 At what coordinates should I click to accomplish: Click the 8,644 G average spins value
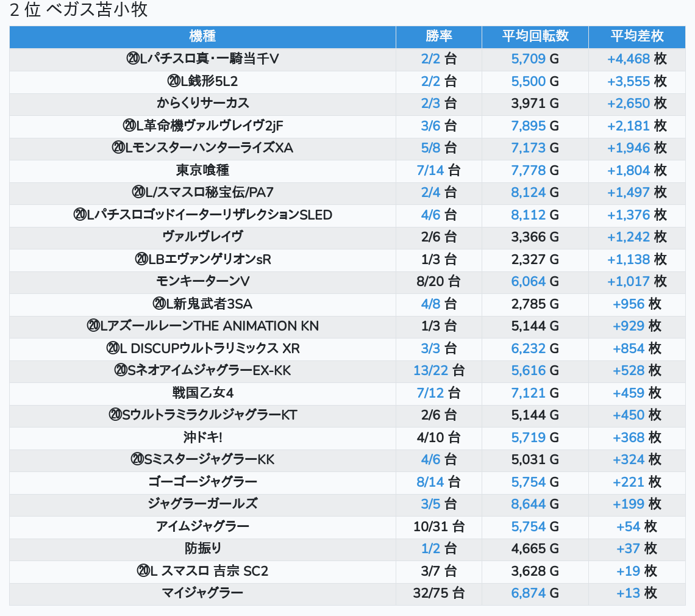tap(535, 504)
